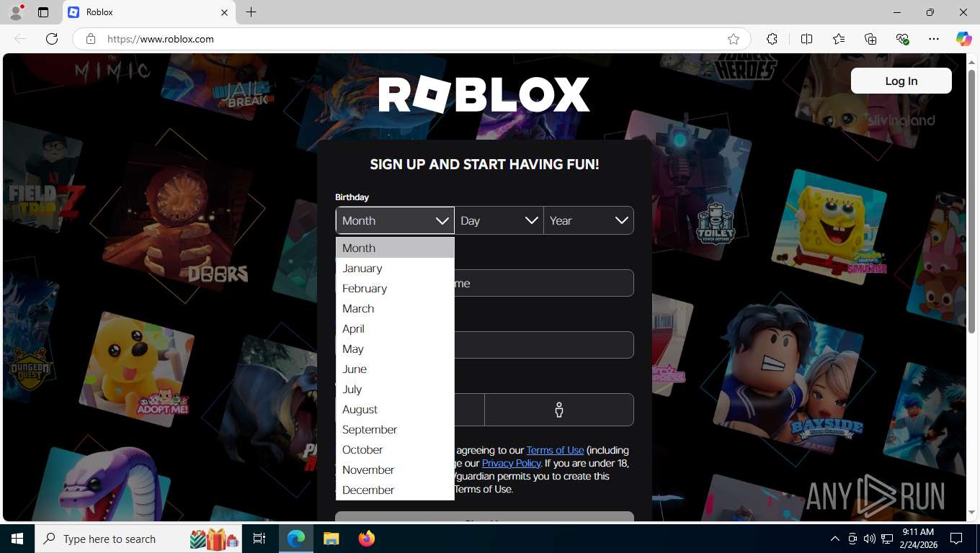Open Edge Settings and more menu
The width and height of the screenshot is (980, 553).
(934, 39)
